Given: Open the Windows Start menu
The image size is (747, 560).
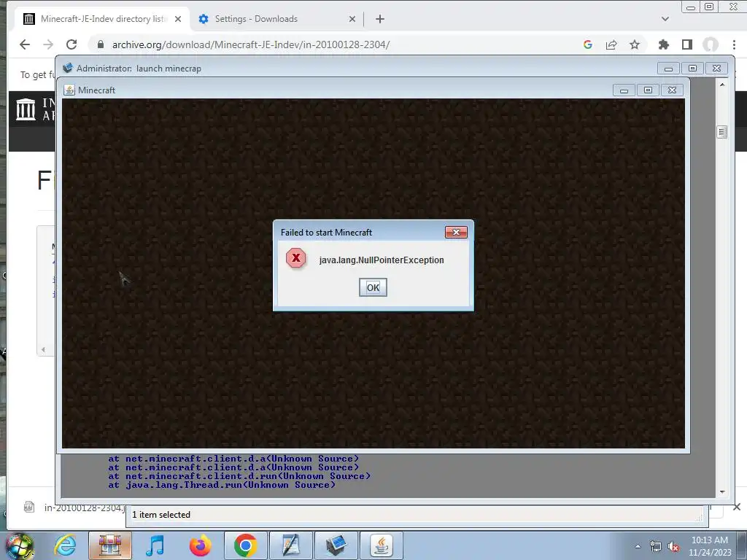Looking at the screenshot, I should point(19,545).
